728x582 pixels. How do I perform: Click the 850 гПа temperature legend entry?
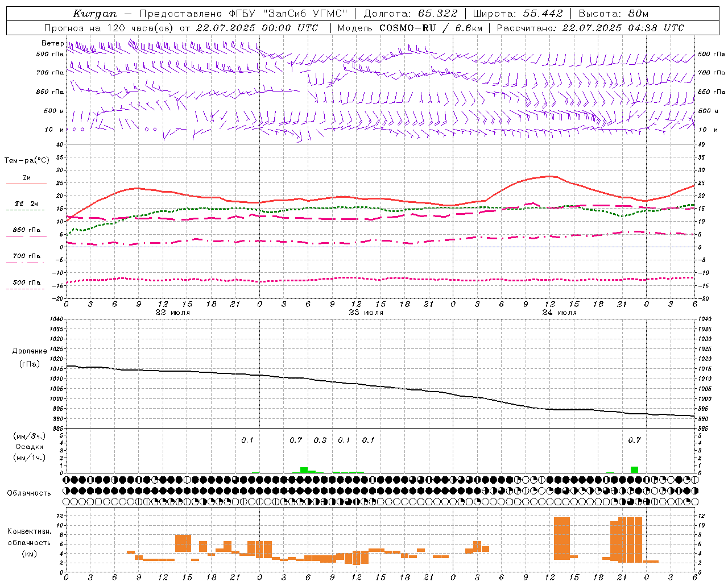click(27, 230)
